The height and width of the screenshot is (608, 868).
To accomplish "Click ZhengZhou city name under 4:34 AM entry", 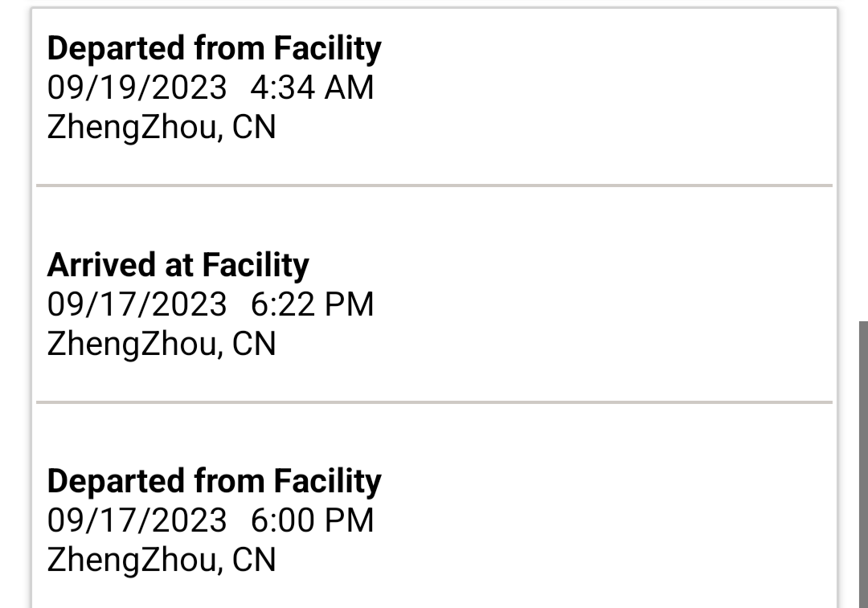I will click(132, 127).
